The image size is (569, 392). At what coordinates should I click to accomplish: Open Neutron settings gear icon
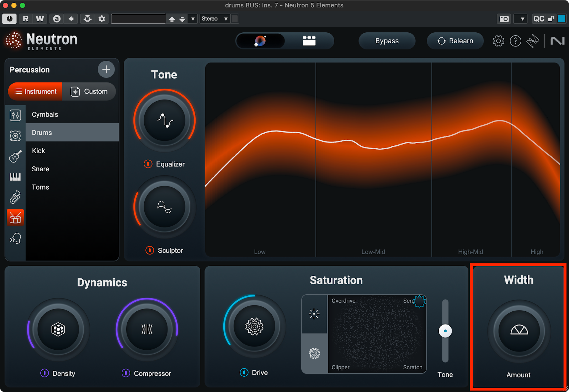498,41
